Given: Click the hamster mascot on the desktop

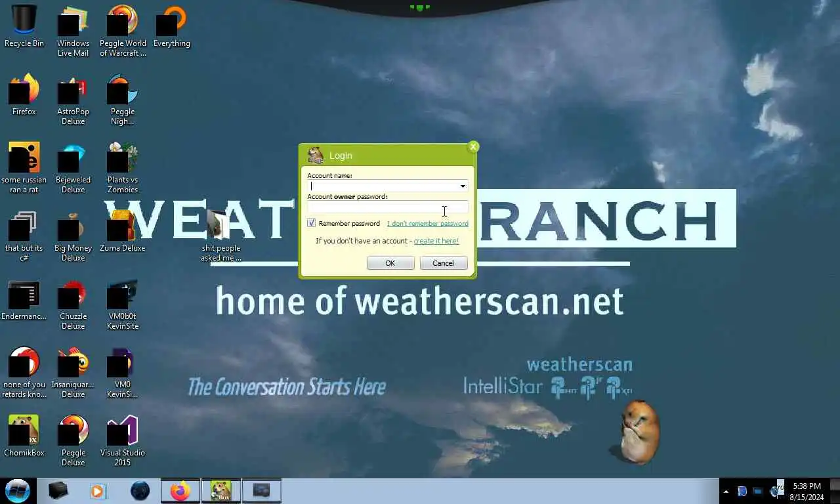Looking at the screenshot, I should [638, 432].
